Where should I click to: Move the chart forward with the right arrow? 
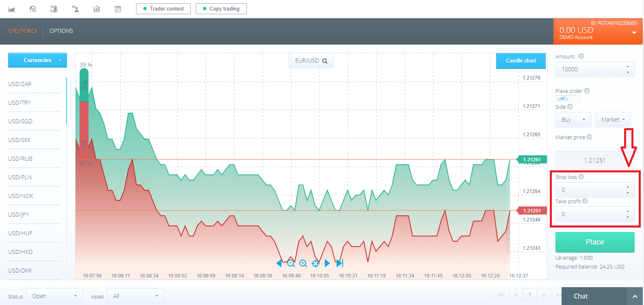[x=327, y=263]
